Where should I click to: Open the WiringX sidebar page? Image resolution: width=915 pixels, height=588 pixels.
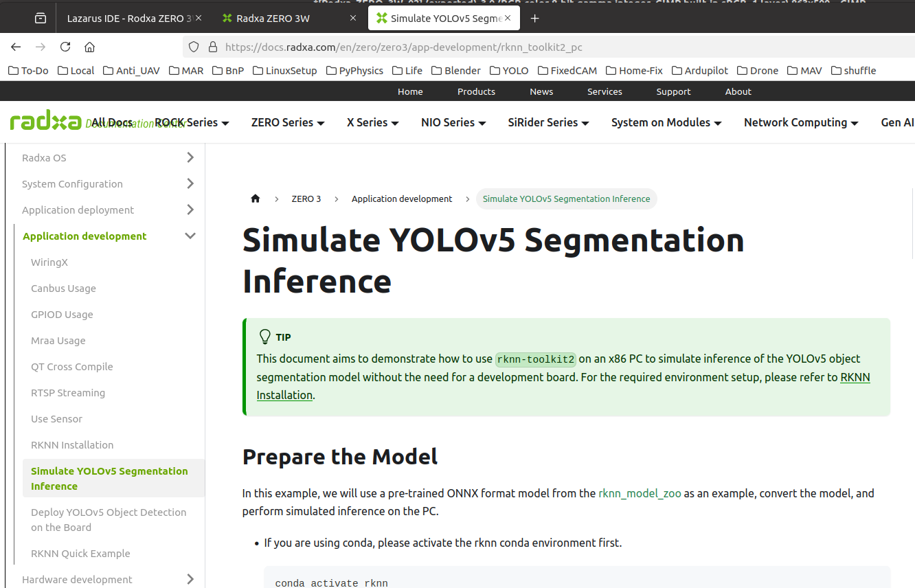pos(49,262)
